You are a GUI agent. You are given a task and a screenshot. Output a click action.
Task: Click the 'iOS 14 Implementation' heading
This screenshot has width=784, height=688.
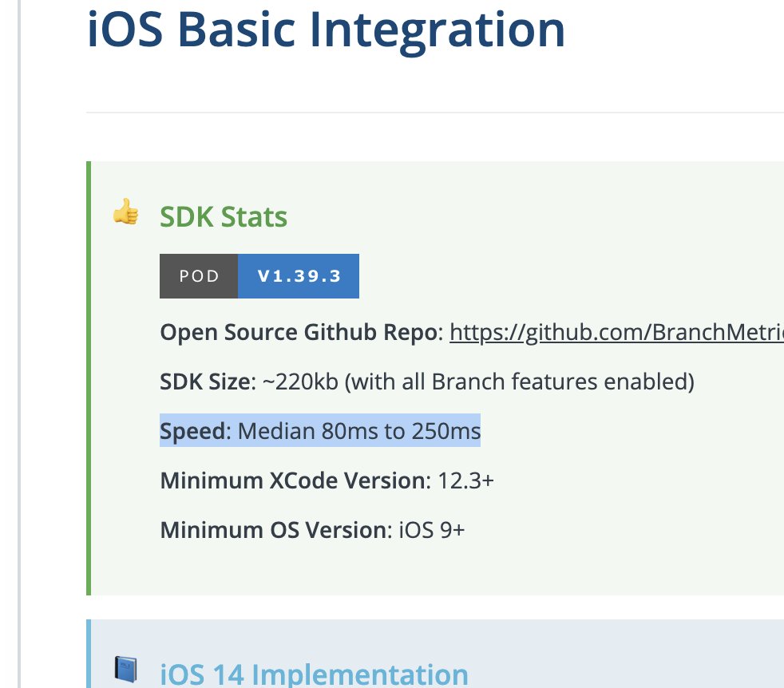click(314, 674)
